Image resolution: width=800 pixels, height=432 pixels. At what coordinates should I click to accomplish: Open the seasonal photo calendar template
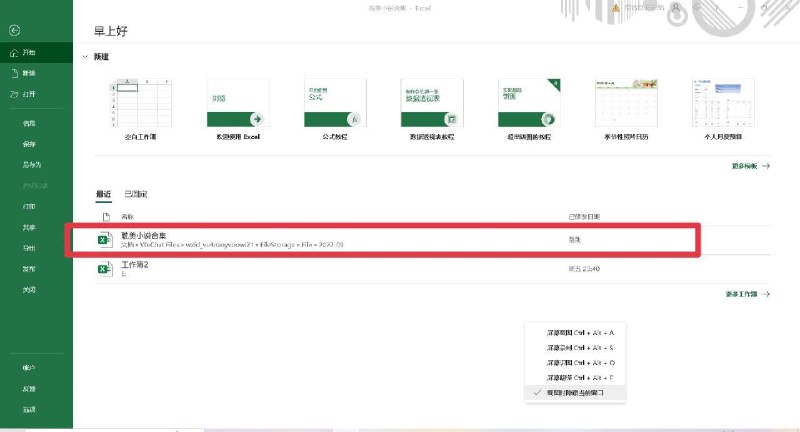pyautogui.click(x=627, y=109)
